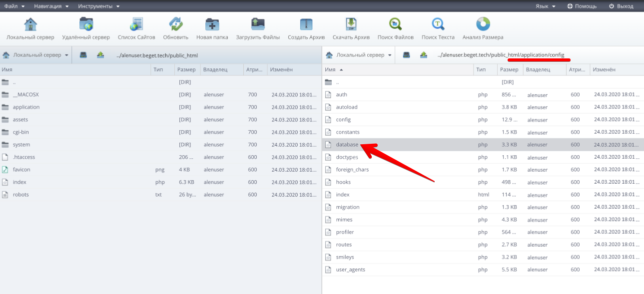
Task: Select the mimes php file
Action: tap(483, 219)
